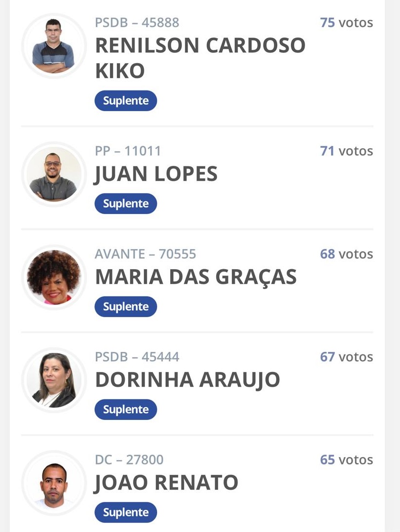The image size is (400, 532).
Task: Click the PSDB – 45888 party label
Action: coord(137,23)
